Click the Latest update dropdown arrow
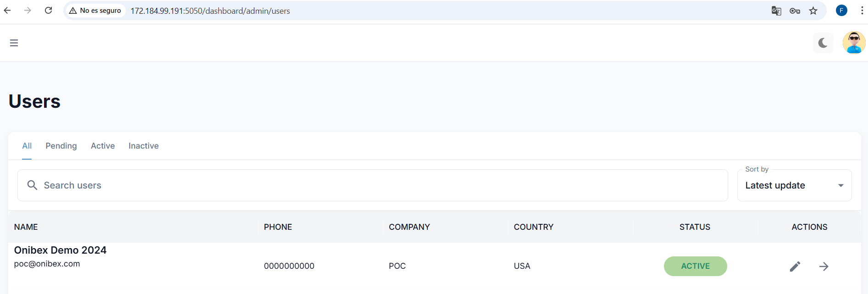The height and width of the screenshot is (294, 868). [841, 185]
